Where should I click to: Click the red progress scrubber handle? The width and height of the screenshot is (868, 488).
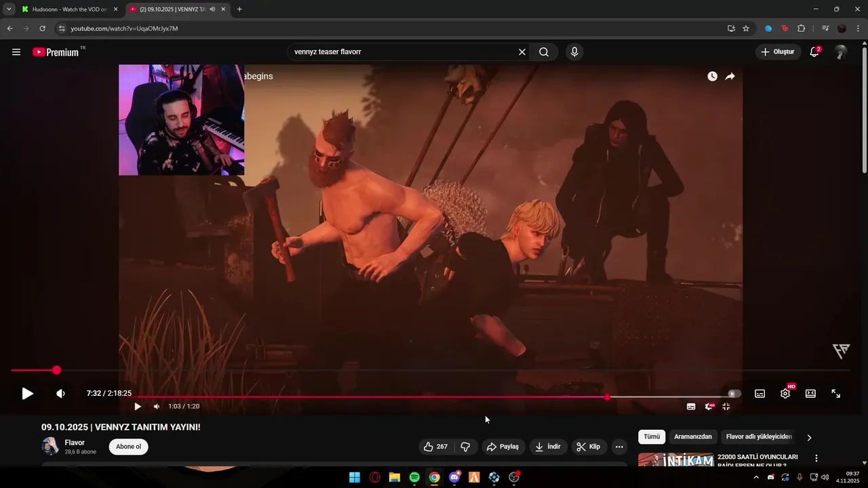click(56, 370)
